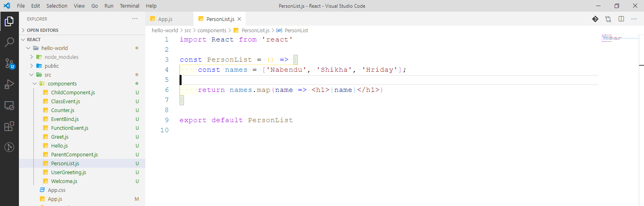Click the VS Code logo in title bar
The height and width of the screenshot is (206, 644).
tap(7, 6)
